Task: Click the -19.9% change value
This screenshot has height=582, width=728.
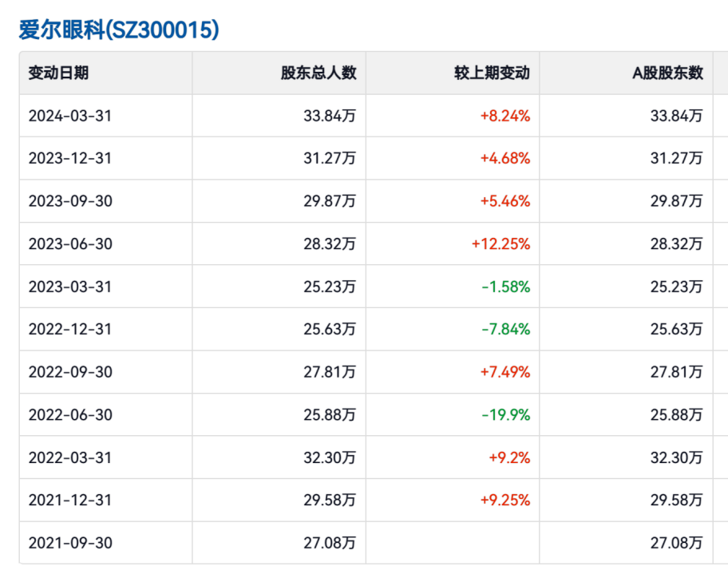Action: (505, 414)
